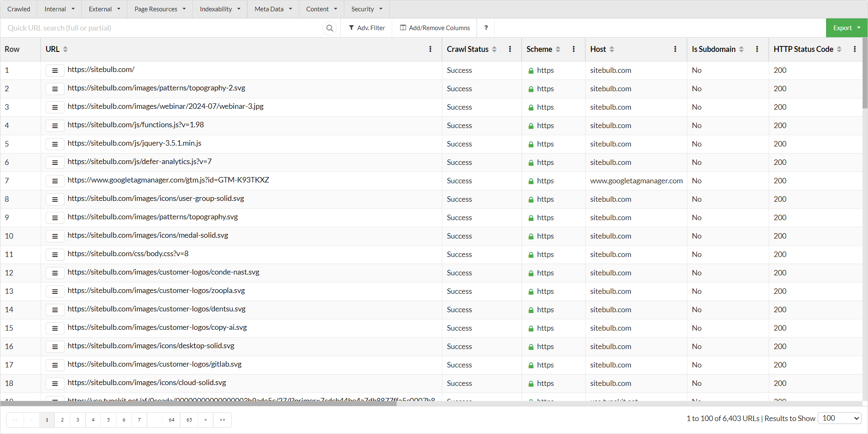
Task: Switch to the Crawled tab
Action: [x=19, y=9]
